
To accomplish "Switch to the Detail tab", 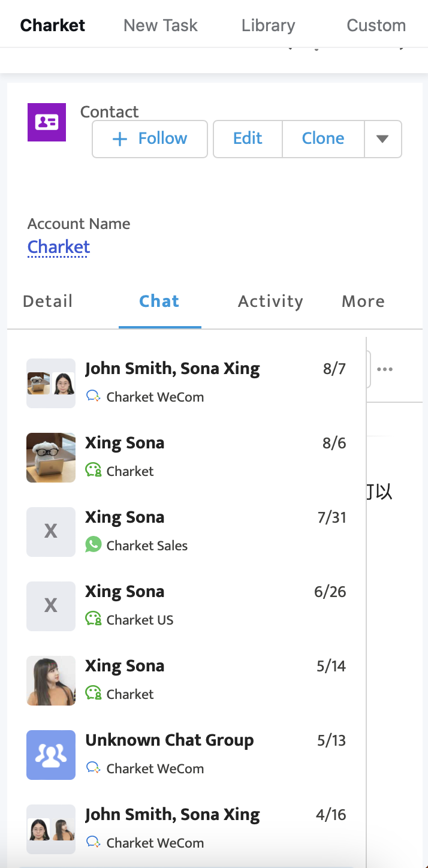I will tap(47, 301).
